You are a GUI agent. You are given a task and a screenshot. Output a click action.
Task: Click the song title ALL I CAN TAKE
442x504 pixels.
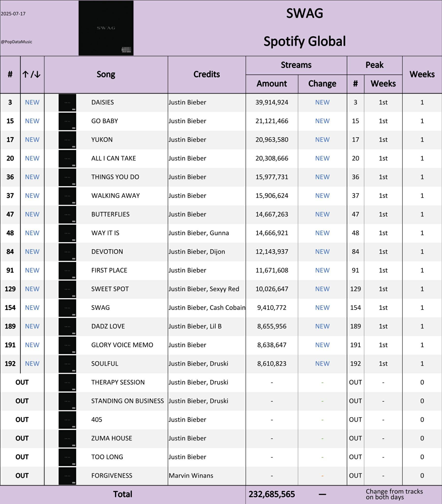[x=114, y=158]
